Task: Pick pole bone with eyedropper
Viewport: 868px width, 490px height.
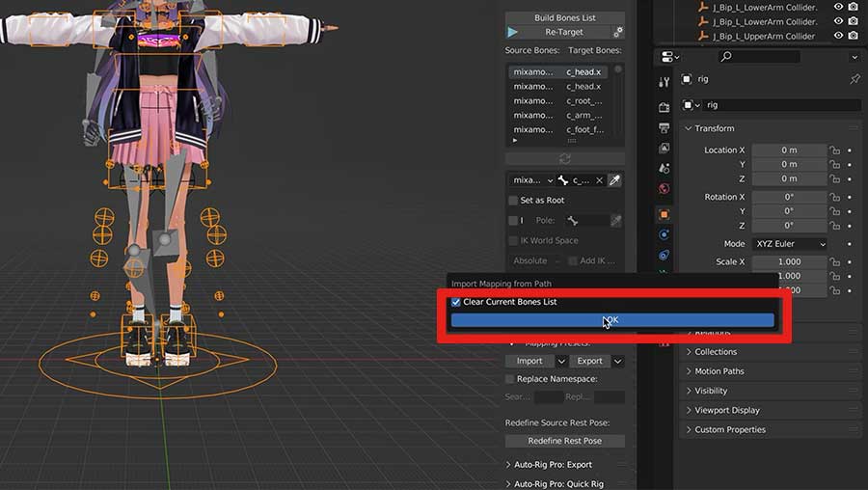Action: click(615, 220)
